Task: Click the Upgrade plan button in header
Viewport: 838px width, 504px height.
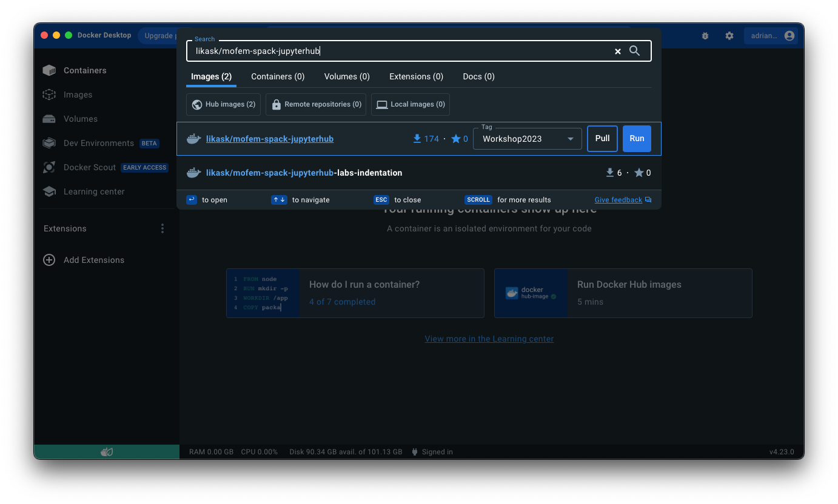Action: (x=159, y=36)
